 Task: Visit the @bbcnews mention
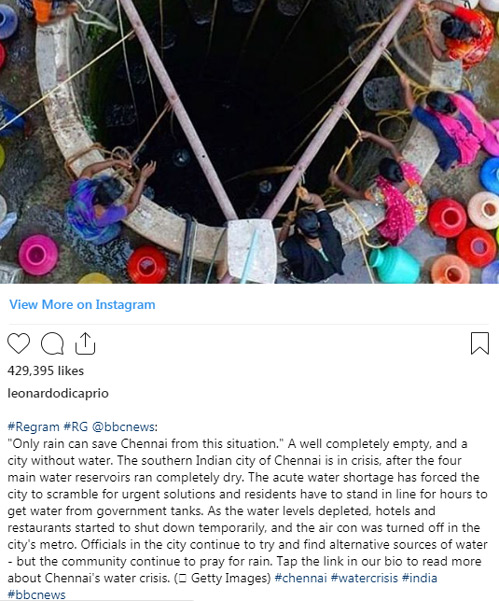click(x=125, y=427)
